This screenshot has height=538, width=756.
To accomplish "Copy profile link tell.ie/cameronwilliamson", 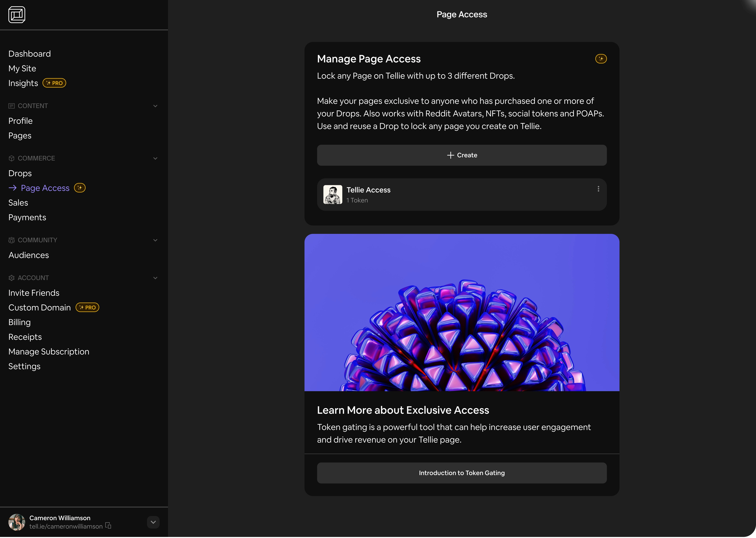I will 108,526.
